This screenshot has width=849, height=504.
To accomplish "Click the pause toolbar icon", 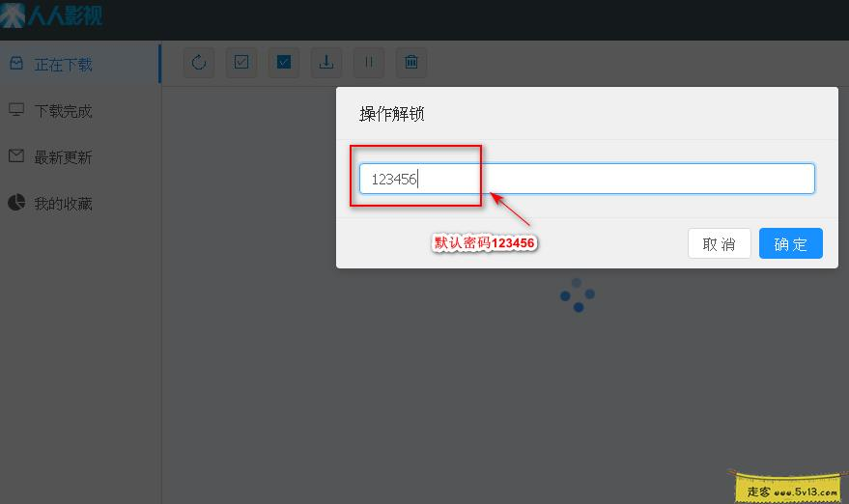I will click(369, 62).
